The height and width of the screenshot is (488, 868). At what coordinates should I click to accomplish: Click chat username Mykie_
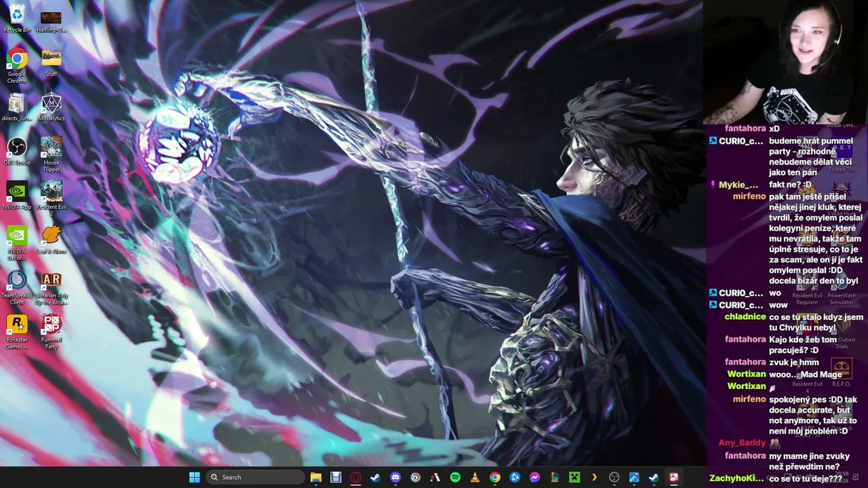738,184
